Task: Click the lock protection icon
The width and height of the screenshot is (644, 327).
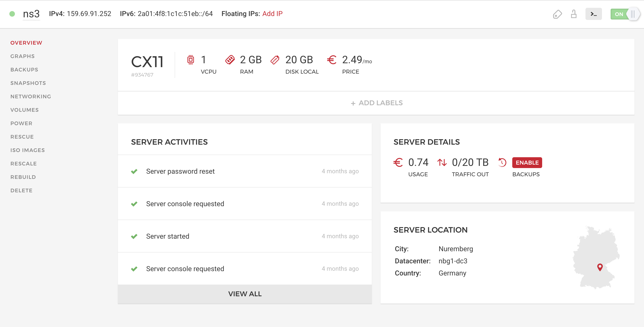Action: [574, 14]
